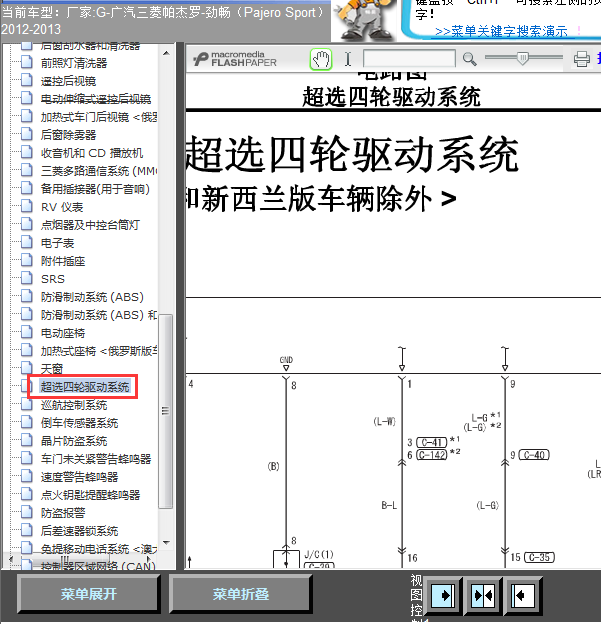
Task: Click the J/C(1) junction label in diagram
Action: coord(319,554)
